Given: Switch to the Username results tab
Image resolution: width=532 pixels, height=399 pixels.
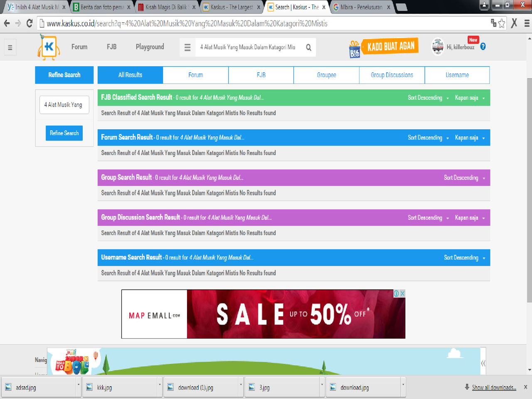Looking at the screenshot, I should click(457, 75).
